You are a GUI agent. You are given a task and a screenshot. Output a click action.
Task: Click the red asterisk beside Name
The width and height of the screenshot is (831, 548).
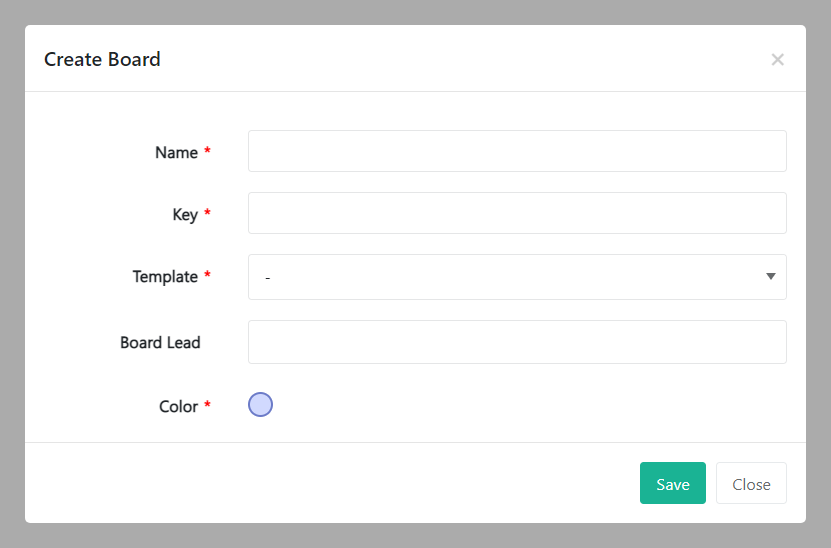(208, 152)
